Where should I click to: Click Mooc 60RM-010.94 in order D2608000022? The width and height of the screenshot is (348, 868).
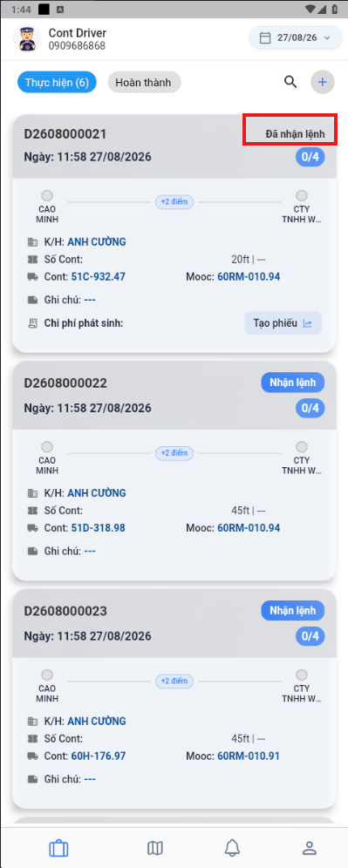(x=249, y=528)
